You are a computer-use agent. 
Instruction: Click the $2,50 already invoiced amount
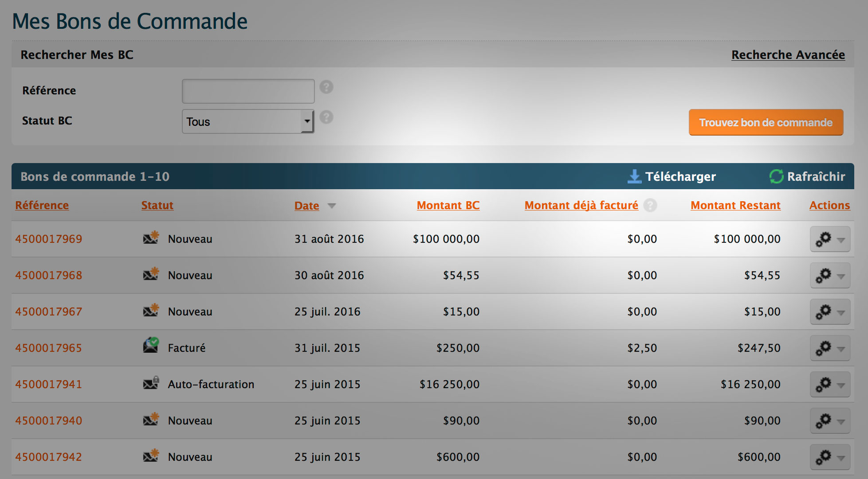coord(642,348)
